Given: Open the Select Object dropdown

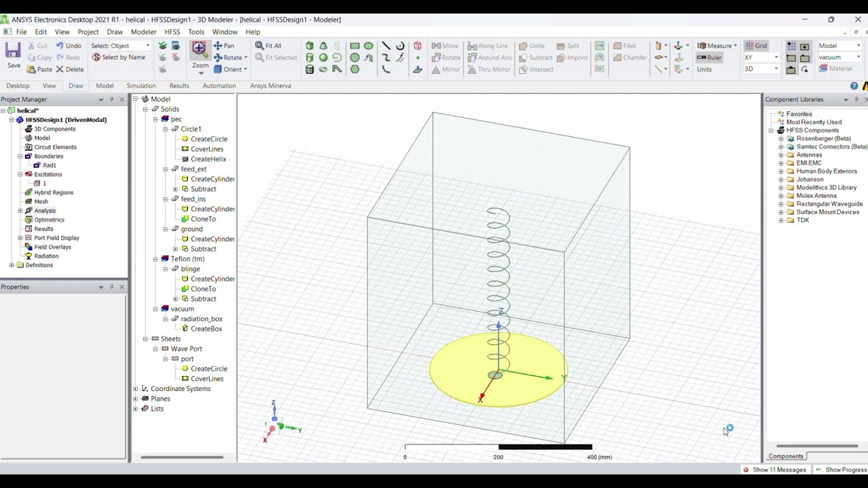Looking at the screenshot, I should tap(130, 45).
